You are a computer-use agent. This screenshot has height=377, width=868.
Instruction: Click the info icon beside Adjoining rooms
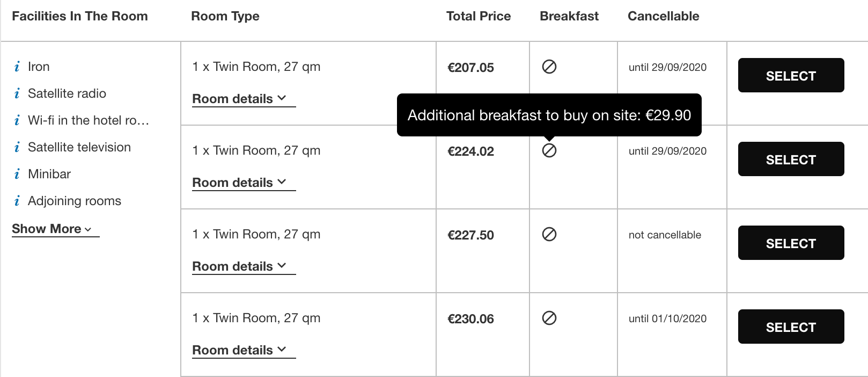[x=17, y=201]
